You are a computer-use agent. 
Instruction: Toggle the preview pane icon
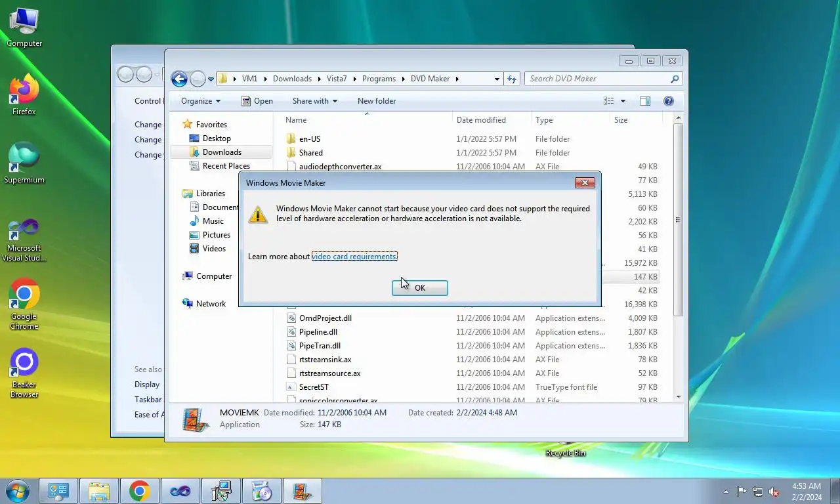click(x=645, y=101)
